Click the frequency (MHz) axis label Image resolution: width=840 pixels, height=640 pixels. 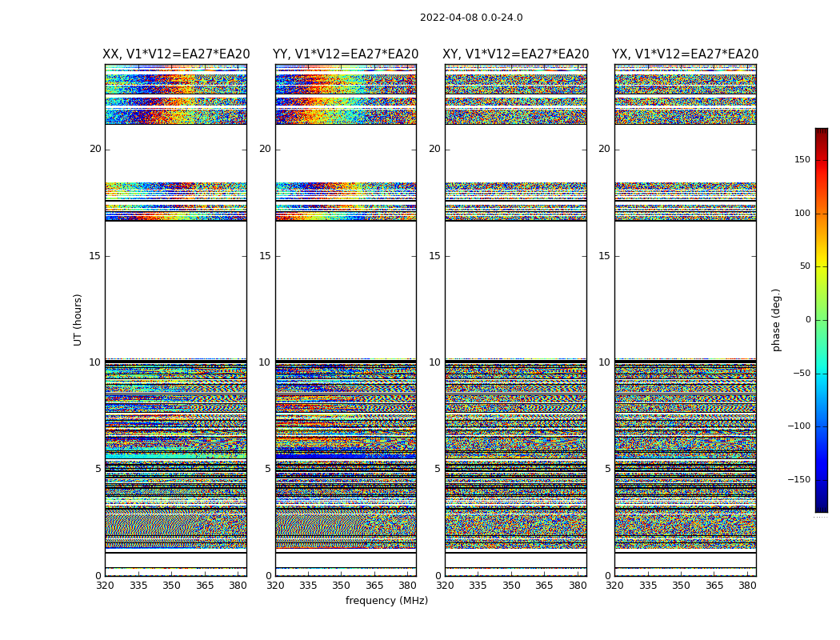point(386,600)
